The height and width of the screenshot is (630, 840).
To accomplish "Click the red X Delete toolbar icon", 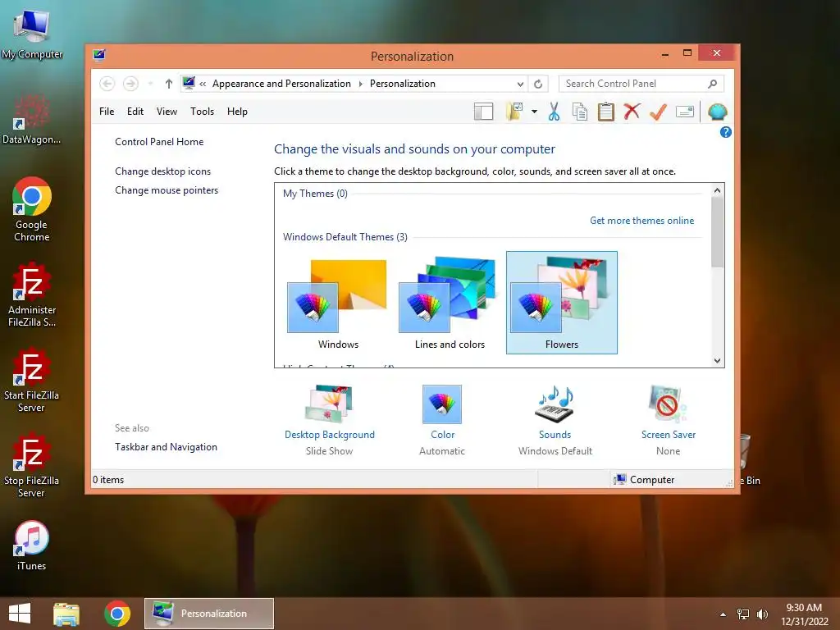I will coord(632,112).
